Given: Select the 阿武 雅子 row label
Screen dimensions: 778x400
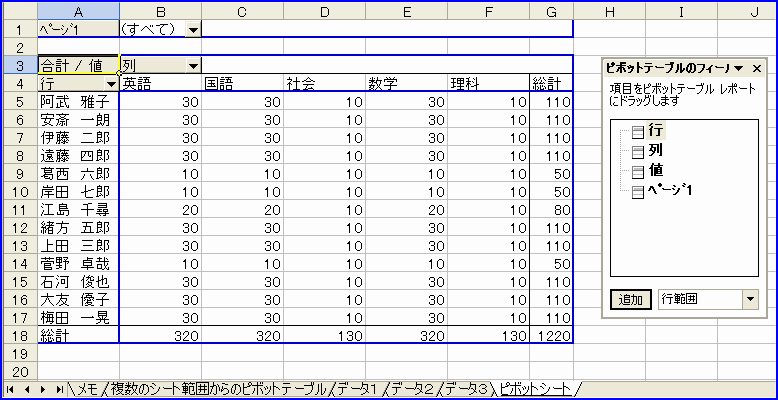Looking at the screenshot, I should click(78, 102).
